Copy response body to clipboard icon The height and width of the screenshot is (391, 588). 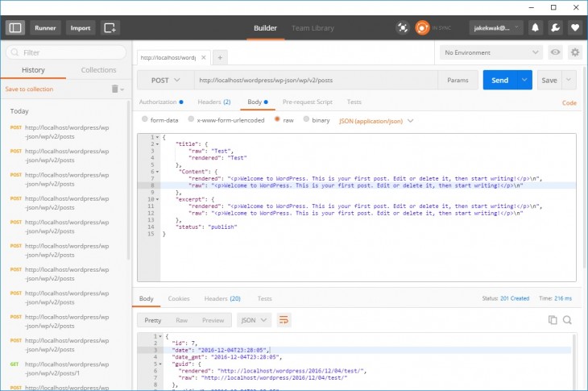[553, 320]
